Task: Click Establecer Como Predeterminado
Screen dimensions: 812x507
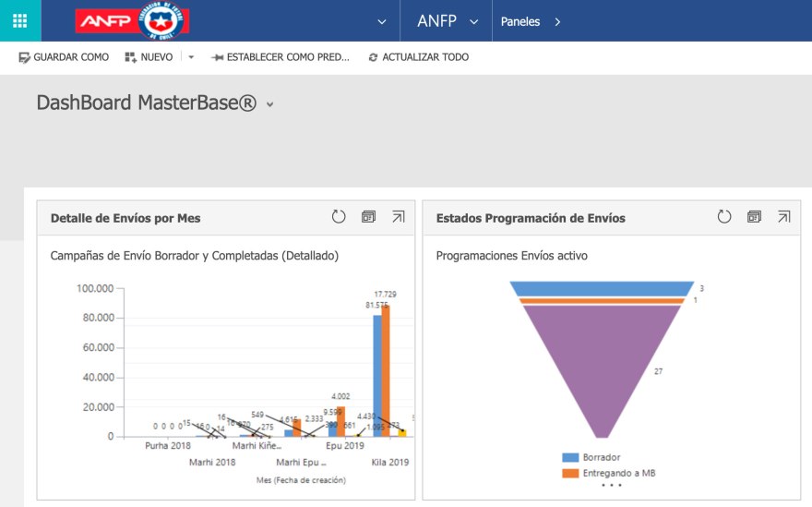Action: (x=281, y=57)
